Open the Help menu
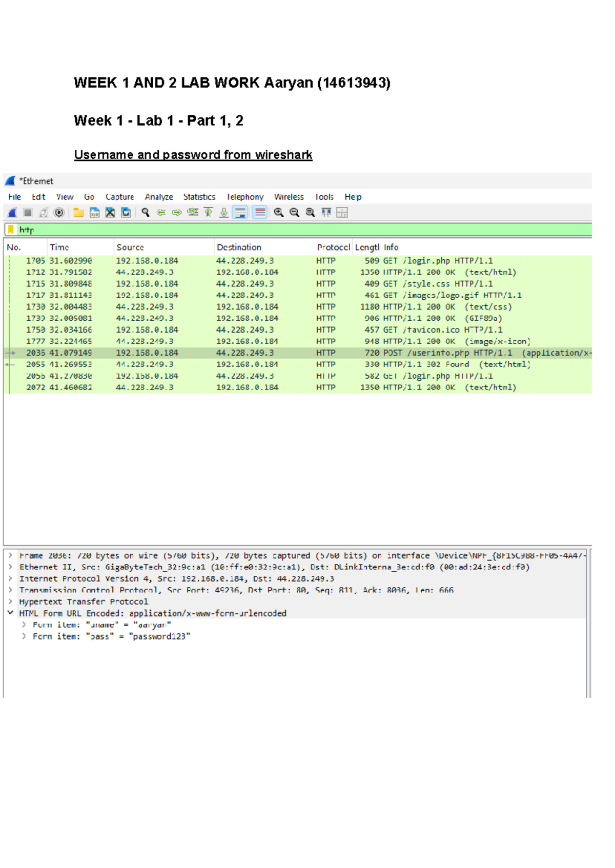Image resolution: width=615 pixels, height=868 pixels. coord(353,197)
